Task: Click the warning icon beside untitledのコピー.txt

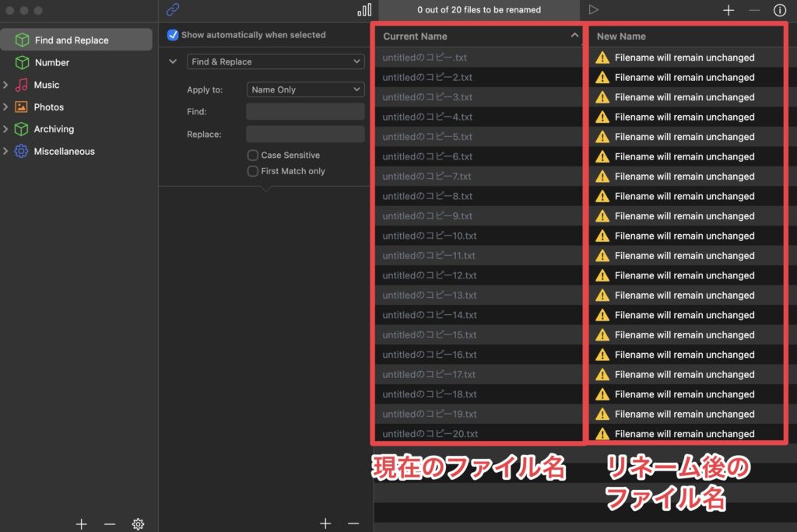Action: point(602,58)
